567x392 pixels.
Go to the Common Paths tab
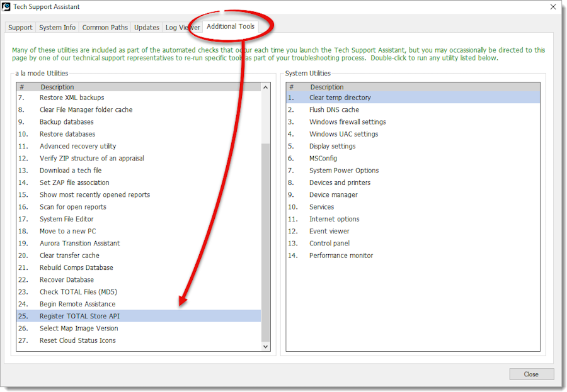pos(105,28)
